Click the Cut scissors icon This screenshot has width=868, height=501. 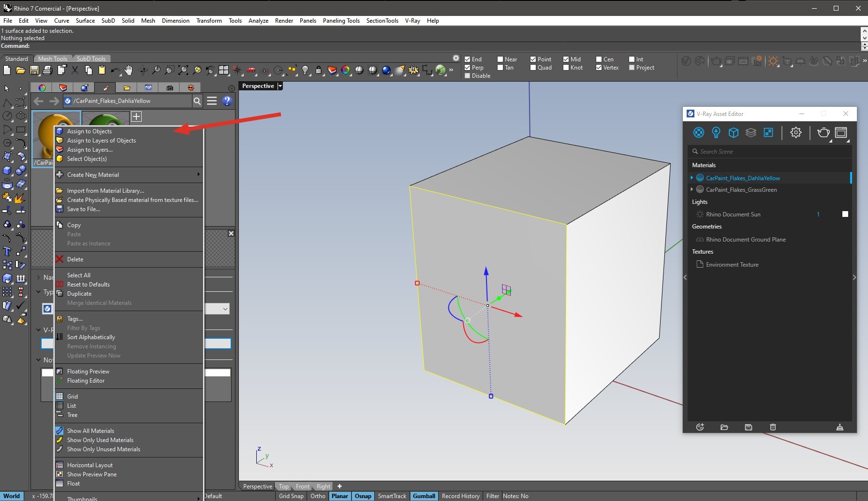tap(75, 70)
